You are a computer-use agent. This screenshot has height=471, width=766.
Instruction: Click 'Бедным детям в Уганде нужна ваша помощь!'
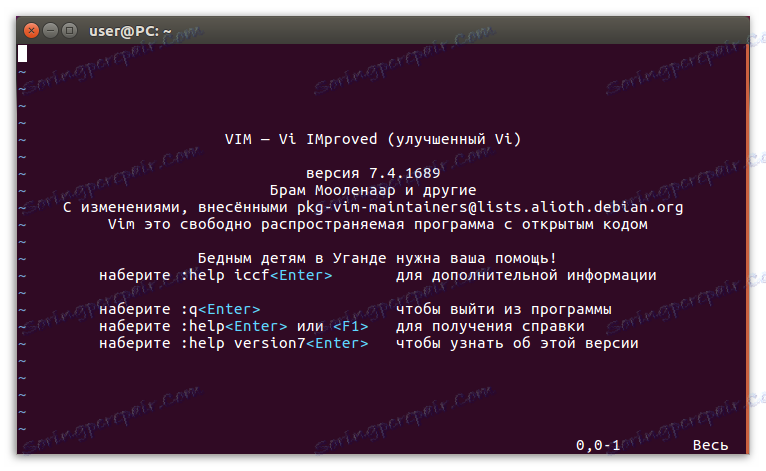click(377, 258)
